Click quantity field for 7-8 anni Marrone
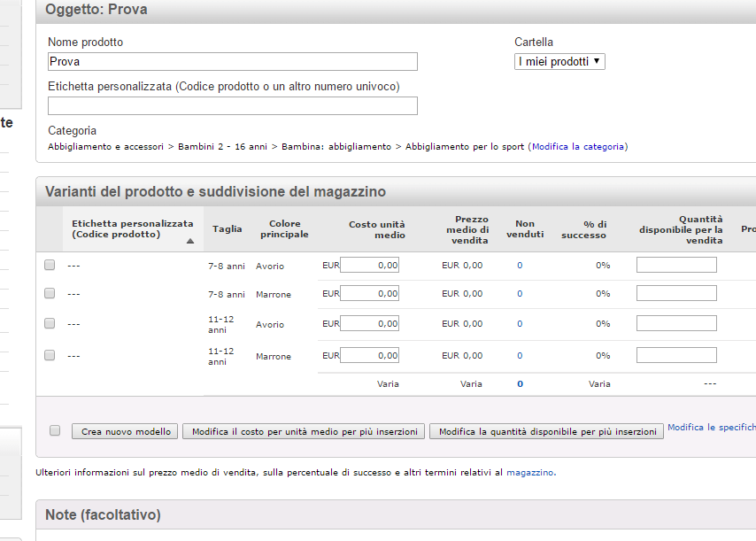Image resolution: width=756 pixels, height=541 pixels. coord(676,293)
